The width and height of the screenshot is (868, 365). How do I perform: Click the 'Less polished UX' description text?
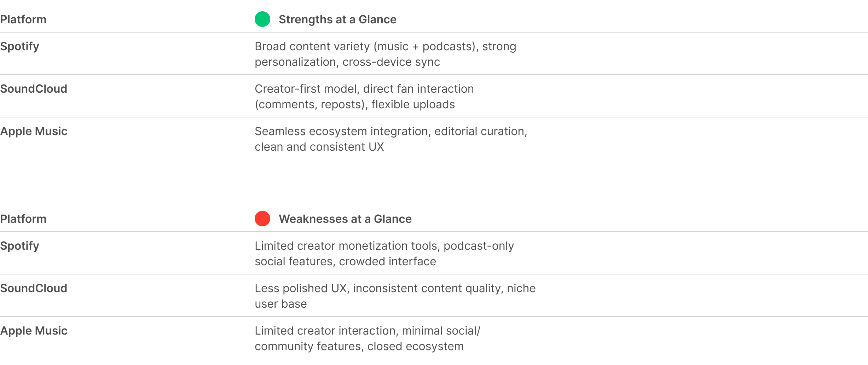click(395, 288)
